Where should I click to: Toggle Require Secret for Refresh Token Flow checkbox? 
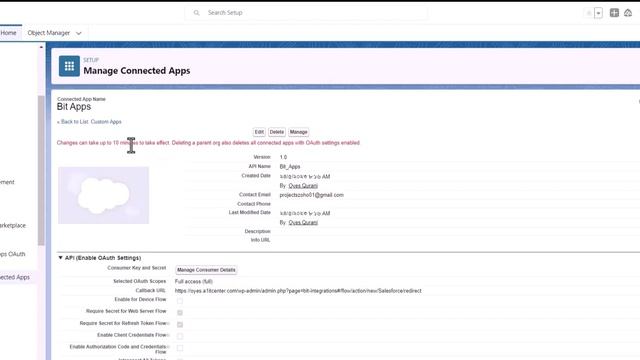tap(180, 324)
